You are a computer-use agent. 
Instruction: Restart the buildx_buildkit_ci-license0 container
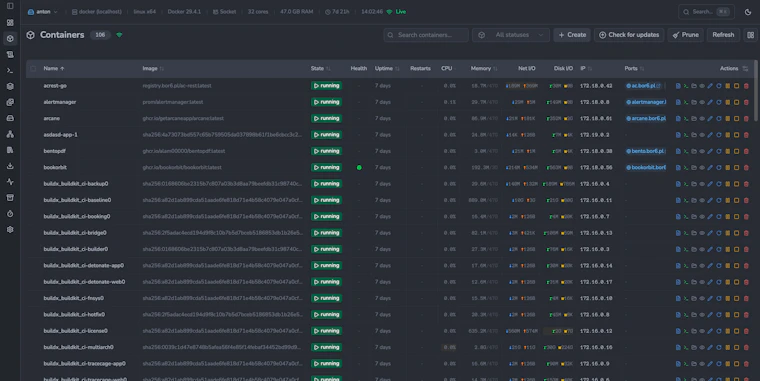(719, 331)
